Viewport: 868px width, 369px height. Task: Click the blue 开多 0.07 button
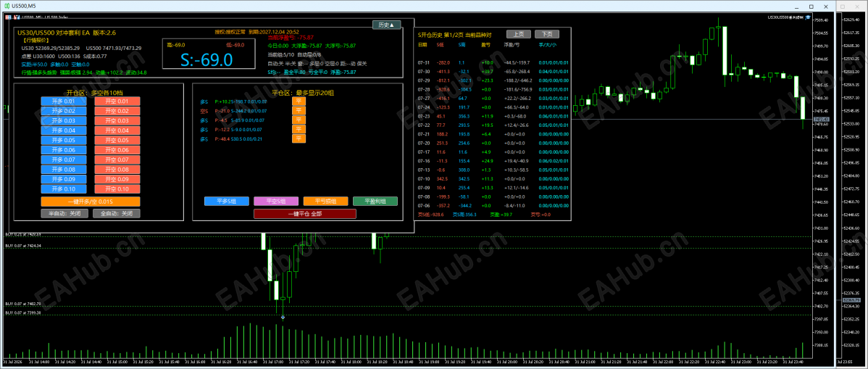pos(63,159)
